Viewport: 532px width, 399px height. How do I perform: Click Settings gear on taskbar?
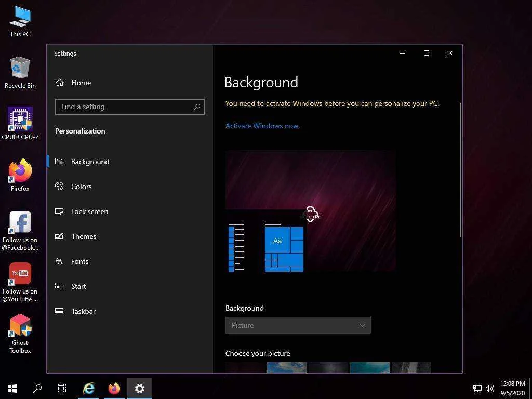[x=139, y=389]
